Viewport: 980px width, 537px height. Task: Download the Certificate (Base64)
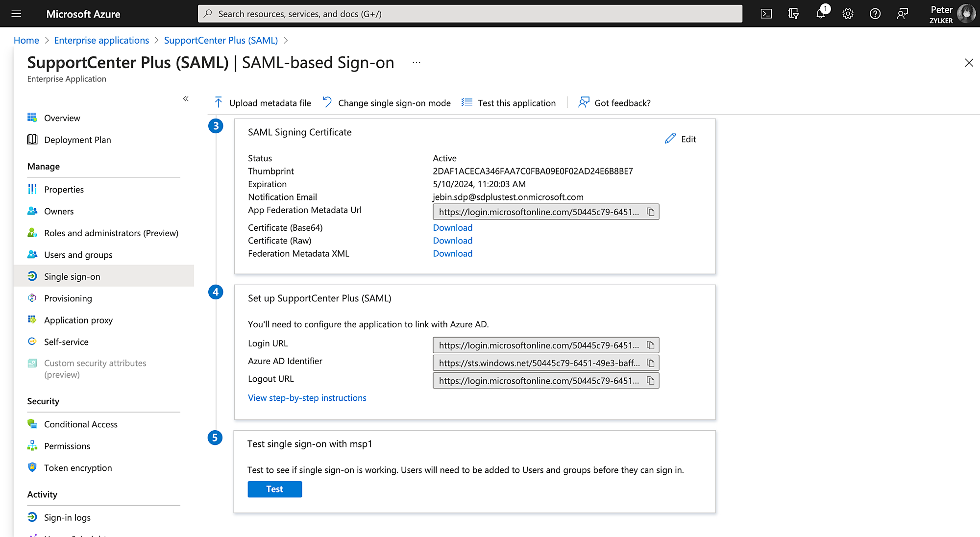tap(452, 228)
